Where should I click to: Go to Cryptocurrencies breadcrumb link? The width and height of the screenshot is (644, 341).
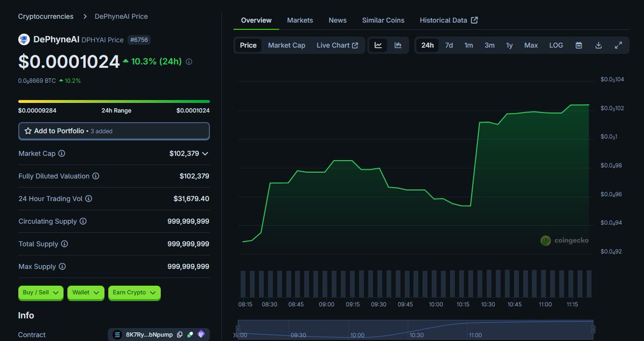(46, 16)
